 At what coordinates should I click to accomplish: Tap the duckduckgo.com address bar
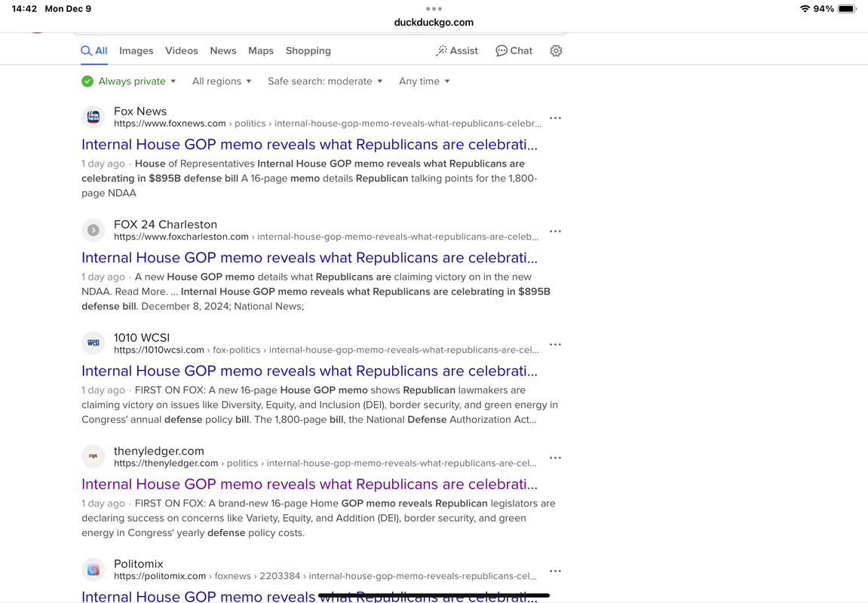coord(434,23)
